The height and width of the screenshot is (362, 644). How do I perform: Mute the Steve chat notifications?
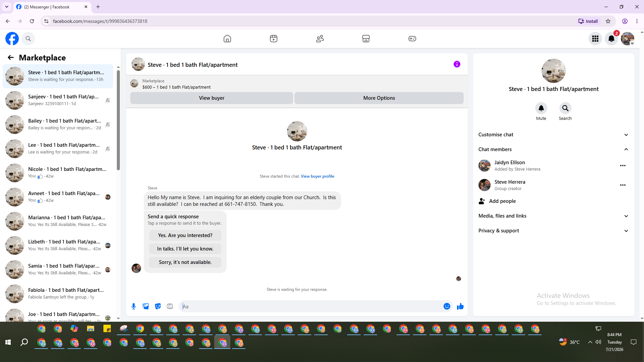pyautogui.click(x=541, y=108)
